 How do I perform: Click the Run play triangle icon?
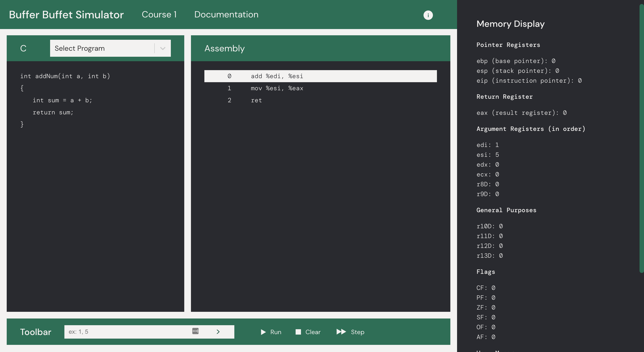click(263, 332)
